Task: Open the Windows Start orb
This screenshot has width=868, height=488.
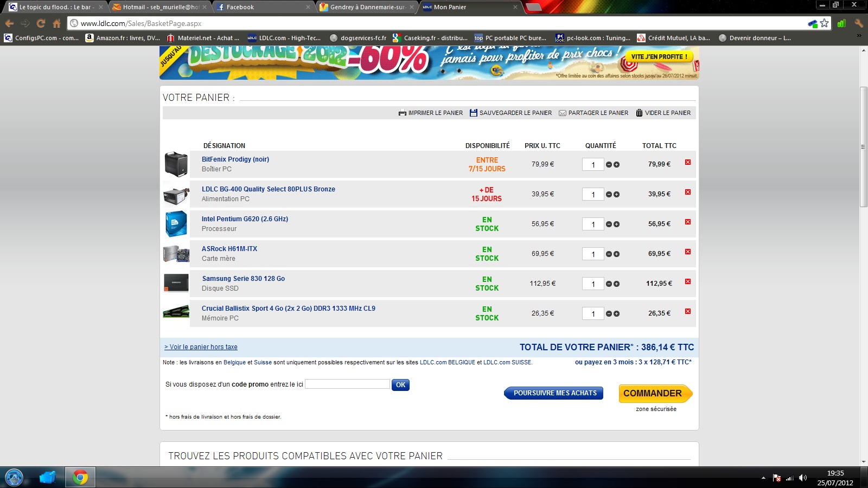Action: coord(14,477)
